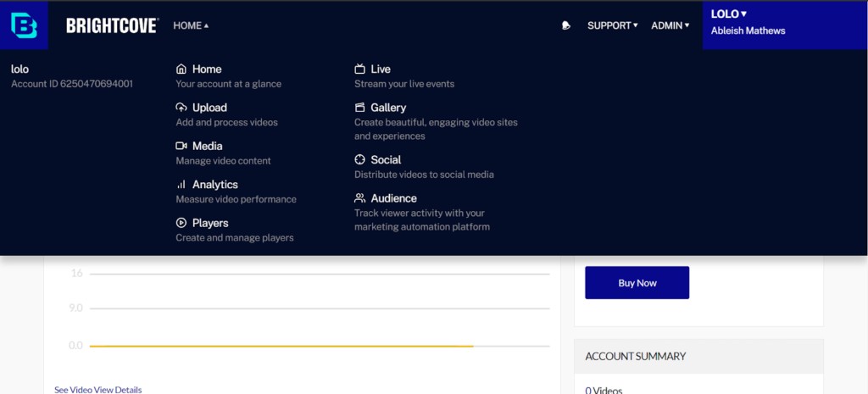
Task: Click 'Your account at a glance' description
Action: [x=229, y=84]
